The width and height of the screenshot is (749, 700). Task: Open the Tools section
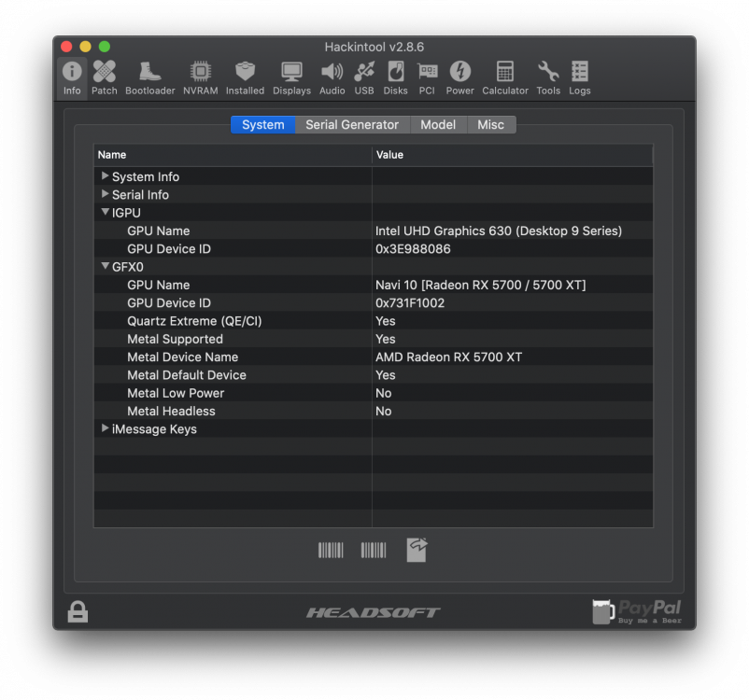tap(548, 78)
